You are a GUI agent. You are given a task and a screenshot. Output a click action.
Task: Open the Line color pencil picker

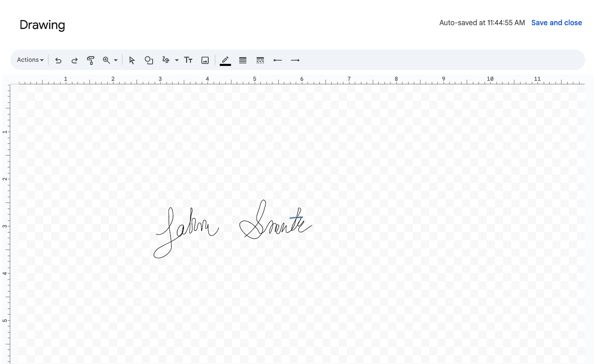tap(225, 60)
